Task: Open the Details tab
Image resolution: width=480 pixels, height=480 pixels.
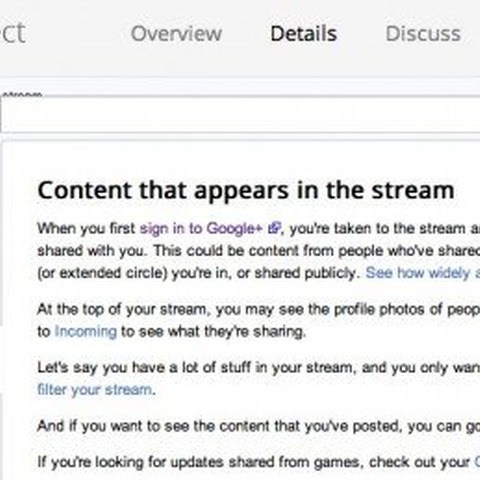Action: 304,34
